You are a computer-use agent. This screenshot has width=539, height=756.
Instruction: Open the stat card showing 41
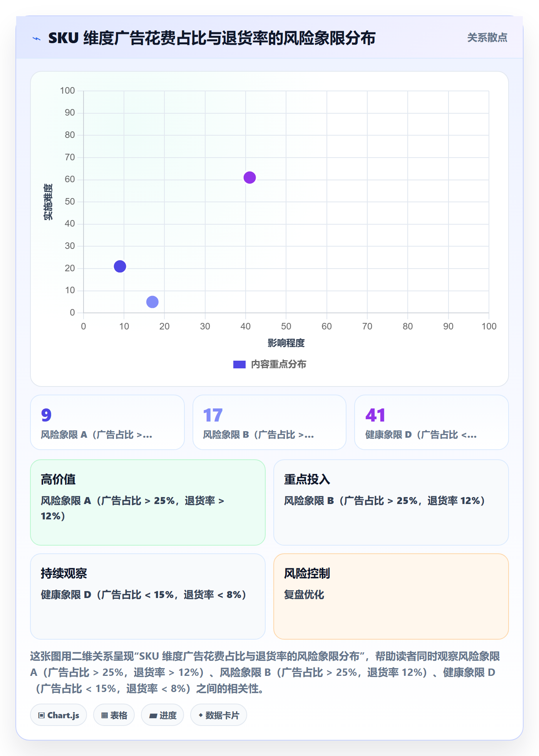432,422
